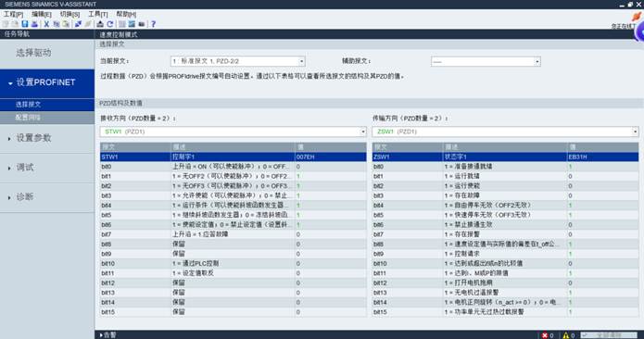
Task: Select STW1 bit0 上升沿 = ON row
Action: point(233,167)
